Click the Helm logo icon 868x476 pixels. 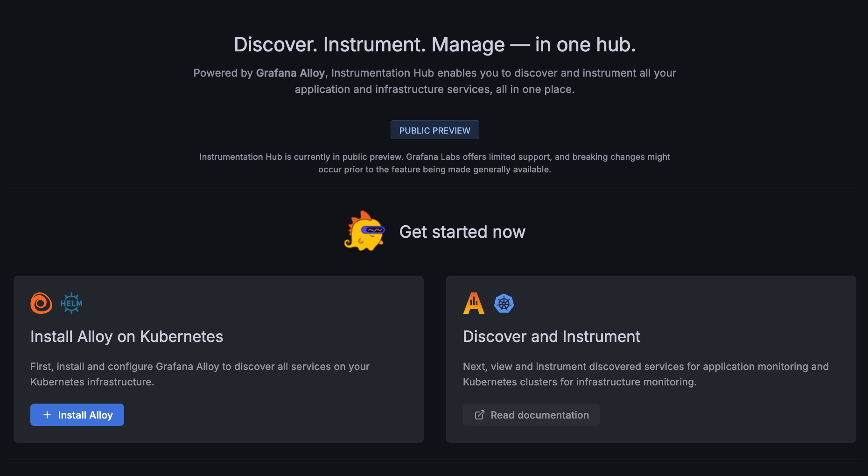click(x=71, y=303)
